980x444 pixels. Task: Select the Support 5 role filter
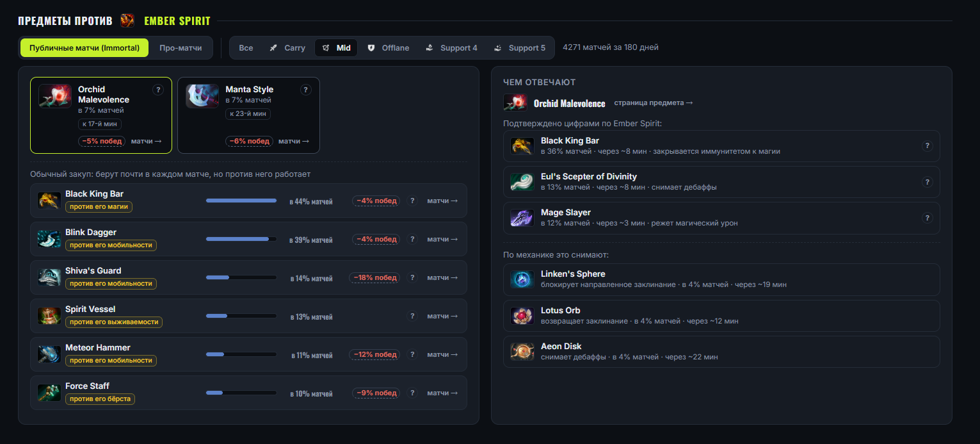[x=520, y=48]
